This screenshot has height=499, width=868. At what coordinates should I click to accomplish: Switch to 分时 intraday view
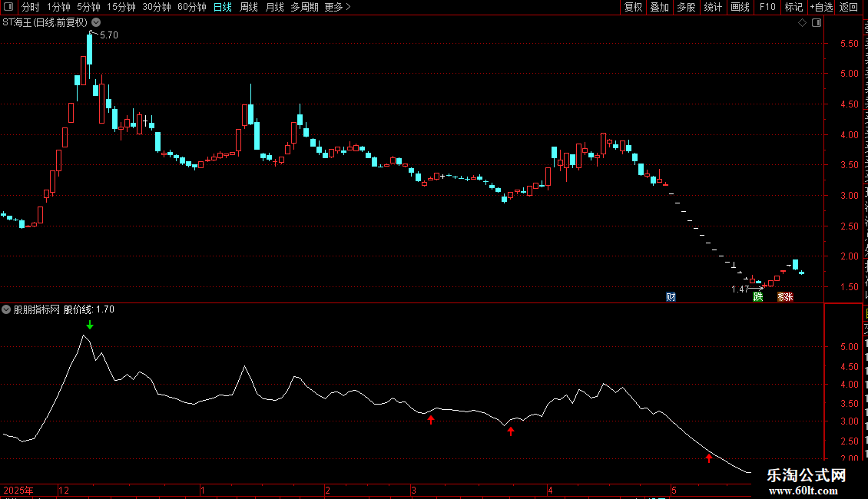[x=31, y=7]
